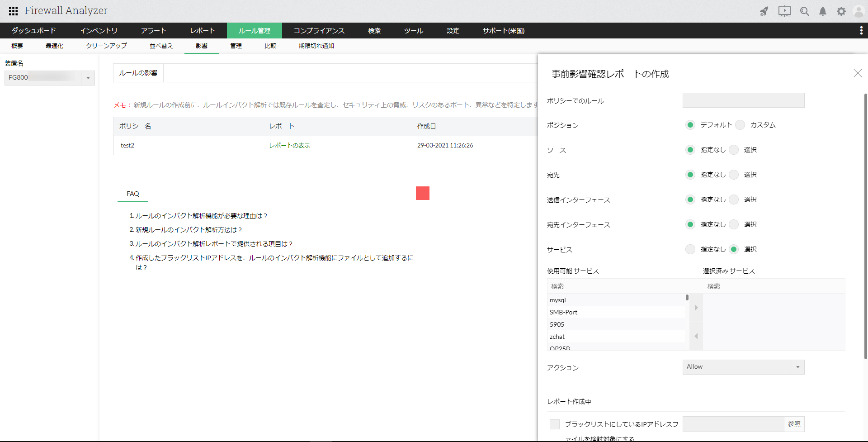Expand the 装置名 FG800 device dropdown
This screenshot has height=442, width=868.
(88, 78)
